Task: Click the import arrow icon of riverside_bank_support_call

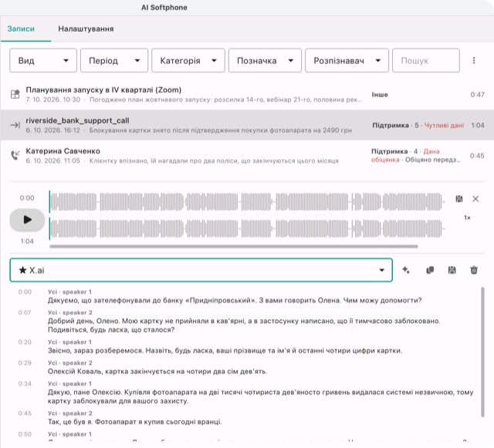Action: coord(15,125)
